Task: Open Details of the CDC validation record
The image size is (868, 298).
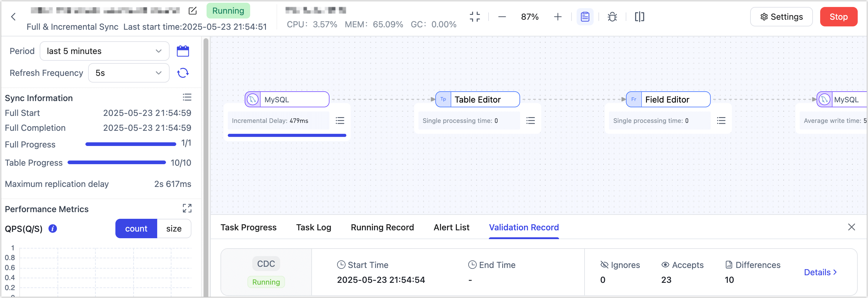Action: (820, 272)
